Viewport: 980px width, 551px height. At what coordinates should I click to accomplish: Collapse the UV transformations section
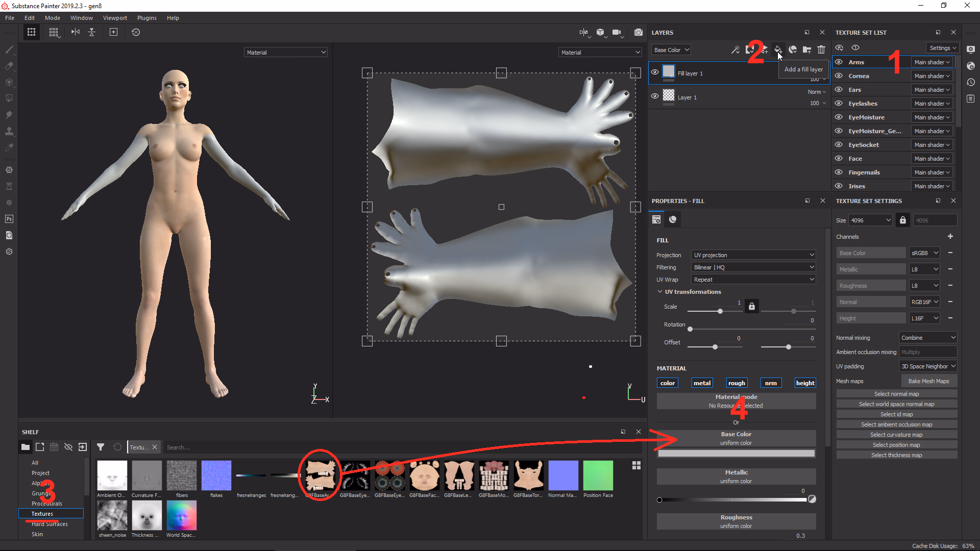pos(660,292)
